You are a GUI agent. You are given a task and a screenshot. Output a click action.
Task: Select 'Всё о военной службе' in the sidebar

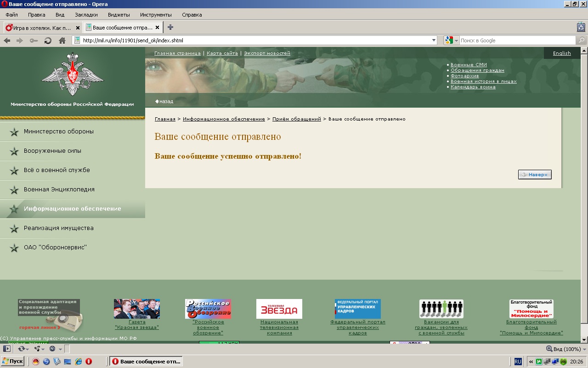click(x=57, y=170)
